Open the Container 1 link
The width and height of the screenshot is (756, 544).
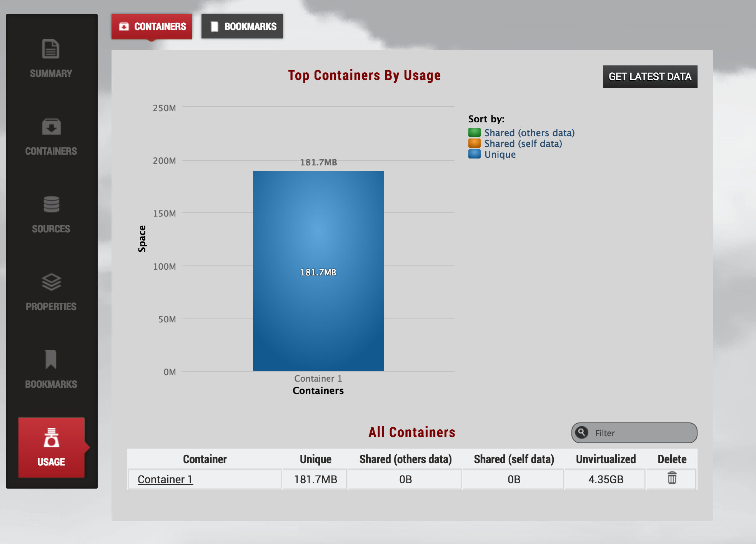tap(165, 479)
